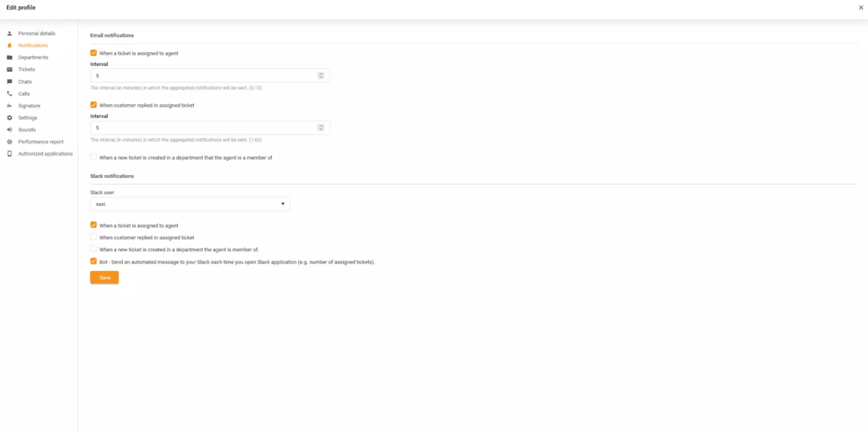Uncheck email notification for ticket assigned to agent
Screen dimensions: 868x432
pyautogui.click(x=93, y=53)
